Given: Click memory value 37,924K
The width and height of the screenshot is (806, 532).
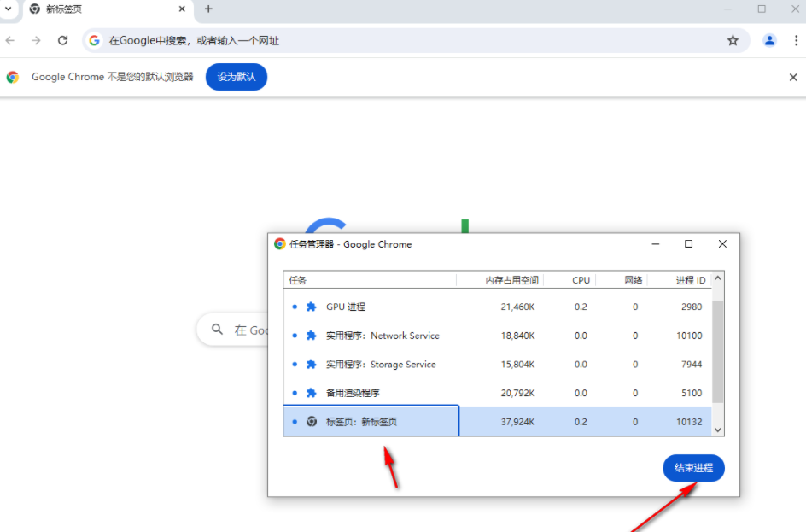Looking at the screenshot, I should pyautogui.click(x=517, y=422).
